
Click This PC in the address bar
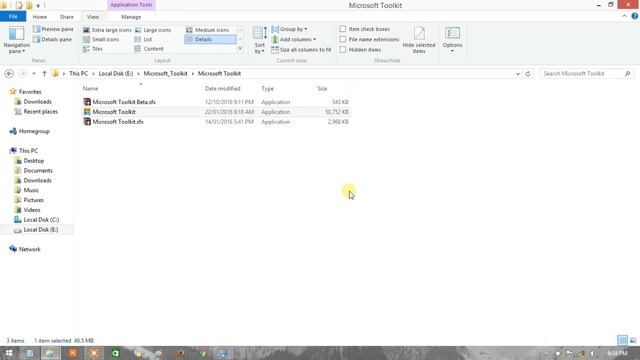pyautogui.click(x=78, y=73)
